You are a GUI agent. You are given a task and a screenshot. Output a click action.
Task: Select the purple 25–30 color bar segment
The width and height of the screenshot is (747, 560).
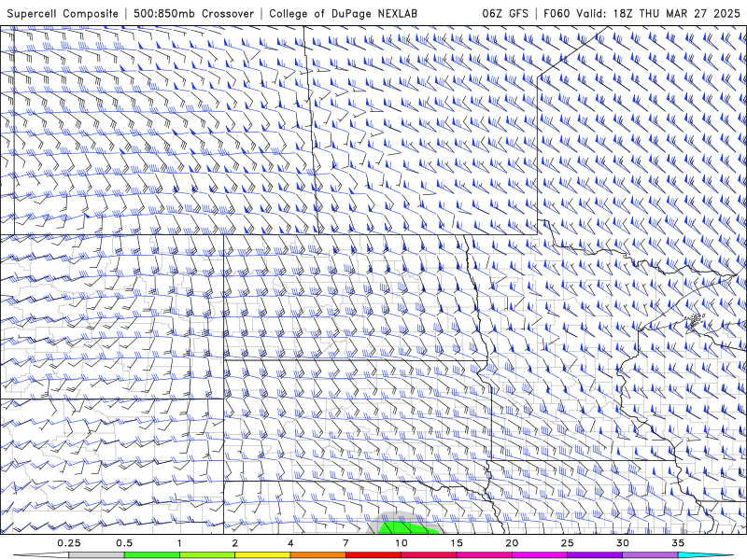click(x=595, y=555)
